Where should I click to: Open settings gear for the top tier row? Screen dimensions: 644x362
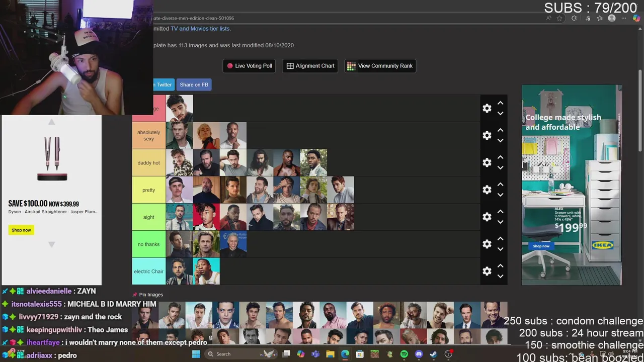tap(487, 109)
